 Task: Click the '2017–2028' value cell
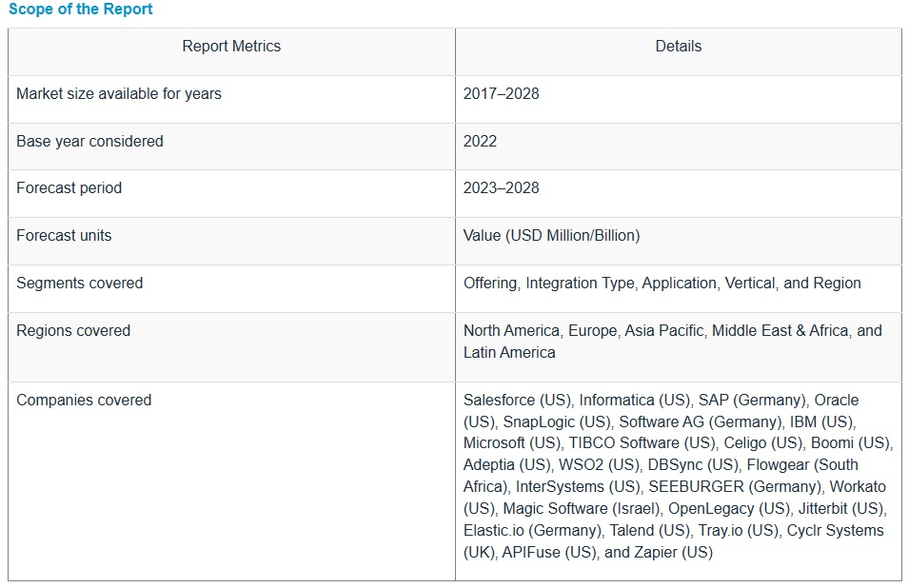coord(501,93)
